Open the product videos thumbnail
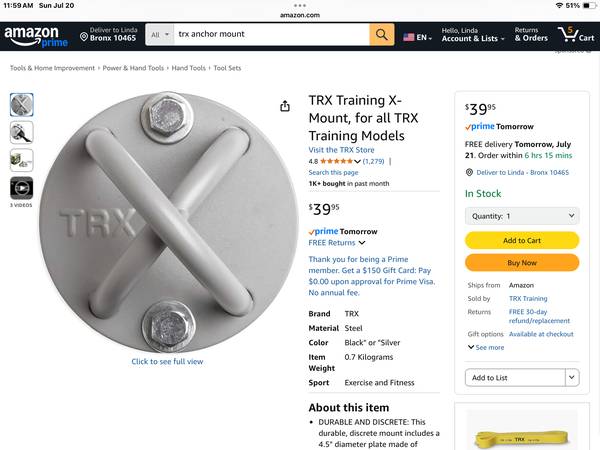Screen dimensions: 600x450 click(21, 188)
